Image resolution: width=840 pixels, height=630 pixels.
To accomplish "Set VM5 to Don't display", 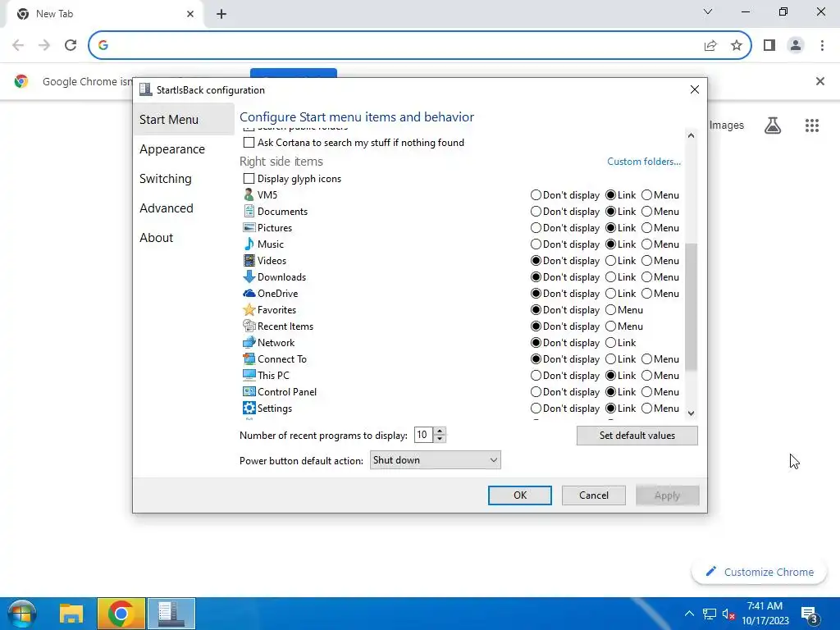I will [x=536, y=195].
